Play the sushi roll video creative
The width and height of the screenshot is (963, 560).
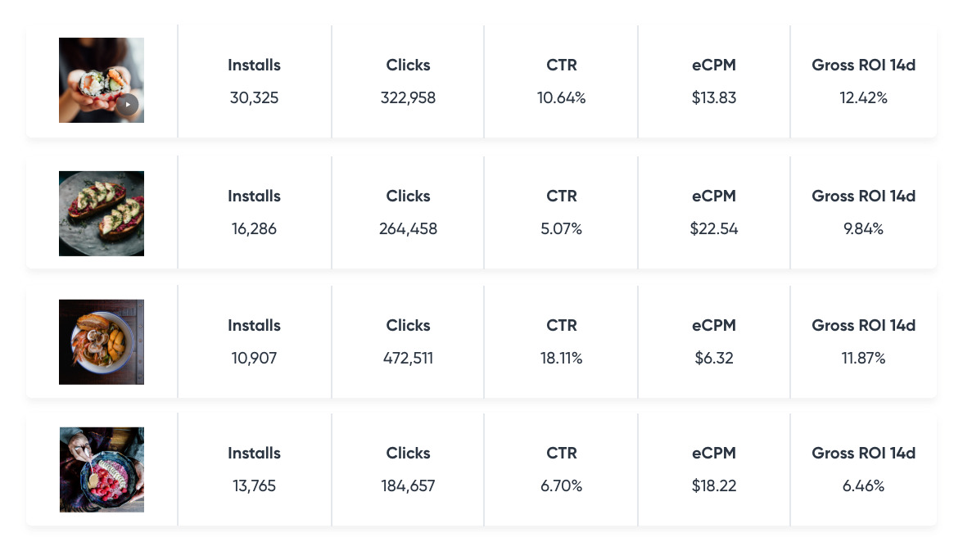[128, 105]
